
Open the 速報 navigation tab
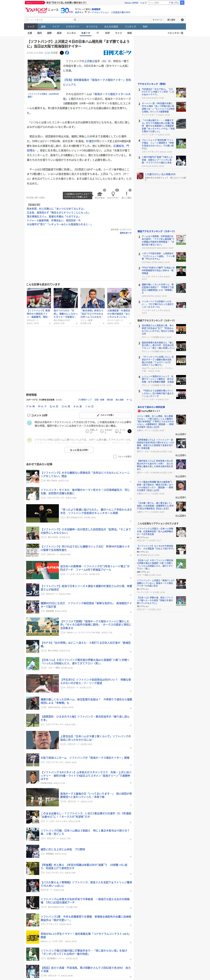[43, 27]
